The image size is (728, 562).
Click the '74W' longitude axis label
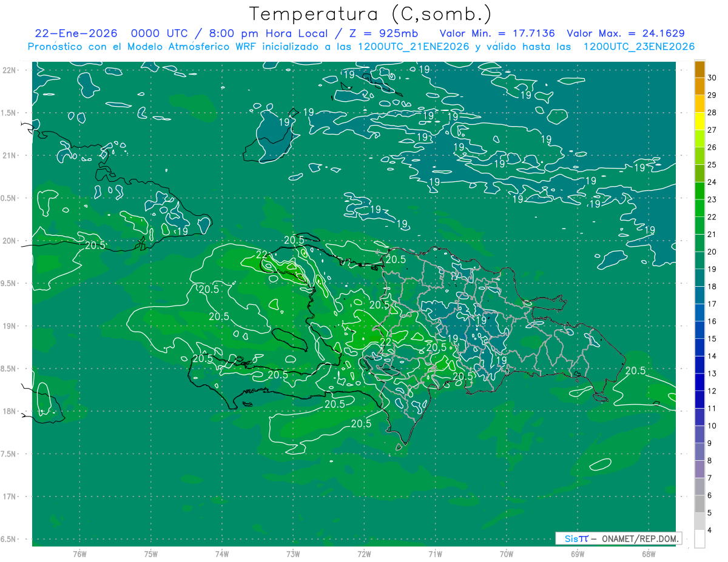click(221, 554)
